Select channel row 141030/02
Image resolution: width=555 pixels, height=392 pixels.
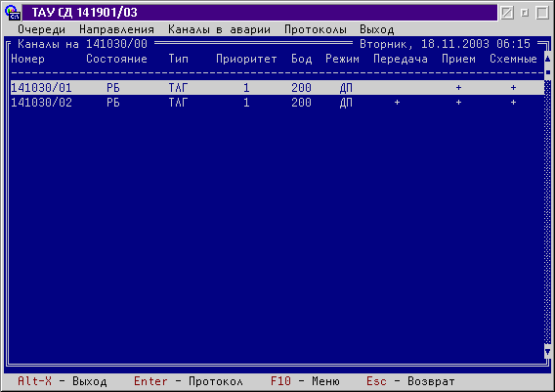coord(277,103)
